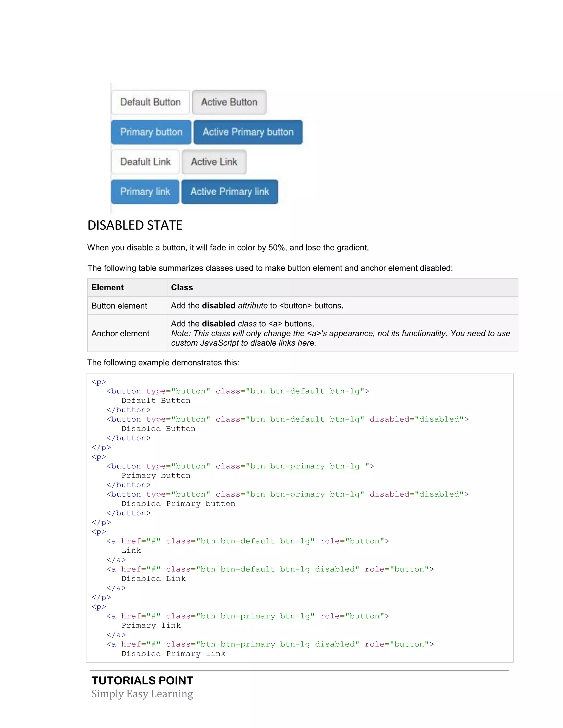Click the 'Disabled Link' code line
This screenshot has height=728, width=563.
(153, 579)
